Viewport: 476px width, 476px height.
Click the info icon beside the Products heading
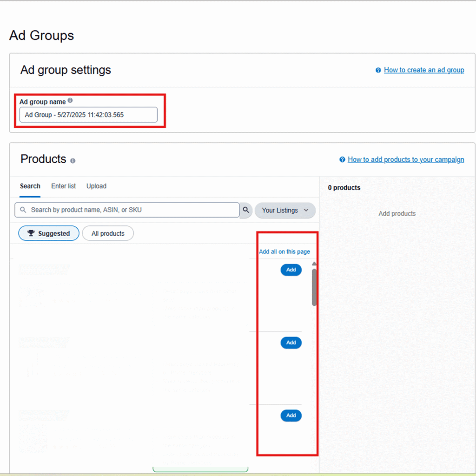(x=73, y=160)
